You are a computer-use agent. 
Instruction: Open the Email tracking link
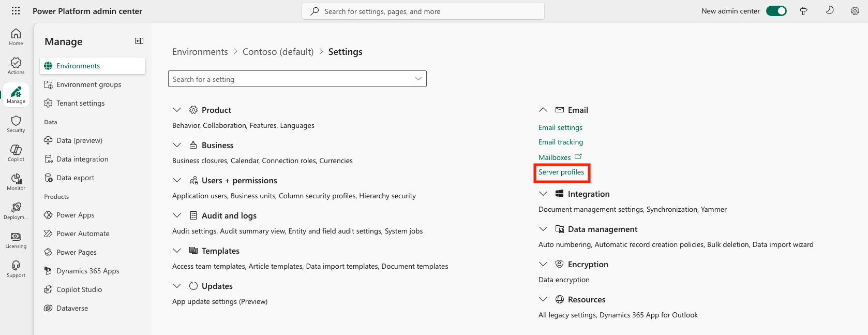[561, 142]
